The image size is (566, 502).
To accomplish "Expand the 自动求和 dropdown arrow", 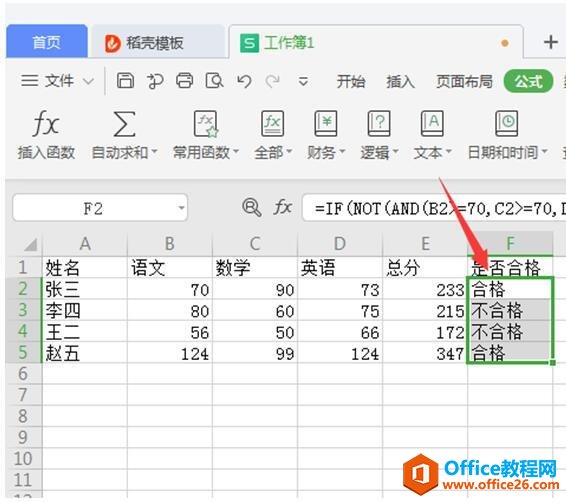I will tap(154, 152).
